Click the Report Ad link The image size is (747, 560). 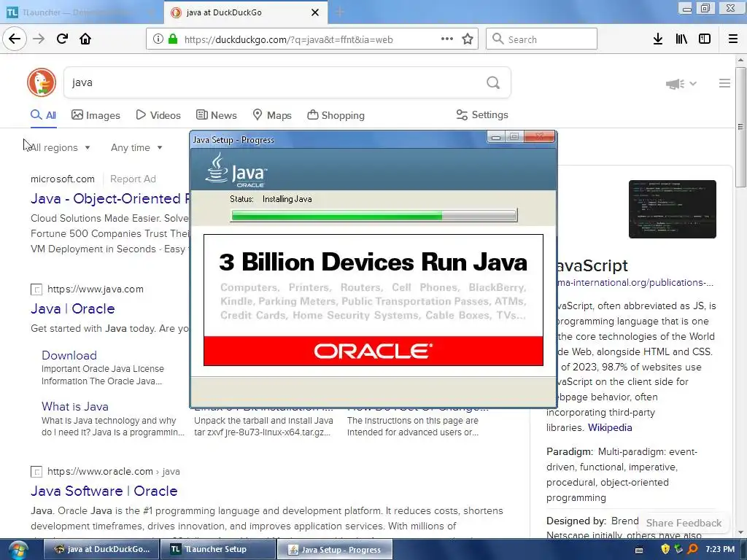pyautogui.click(x=133, y=179)
